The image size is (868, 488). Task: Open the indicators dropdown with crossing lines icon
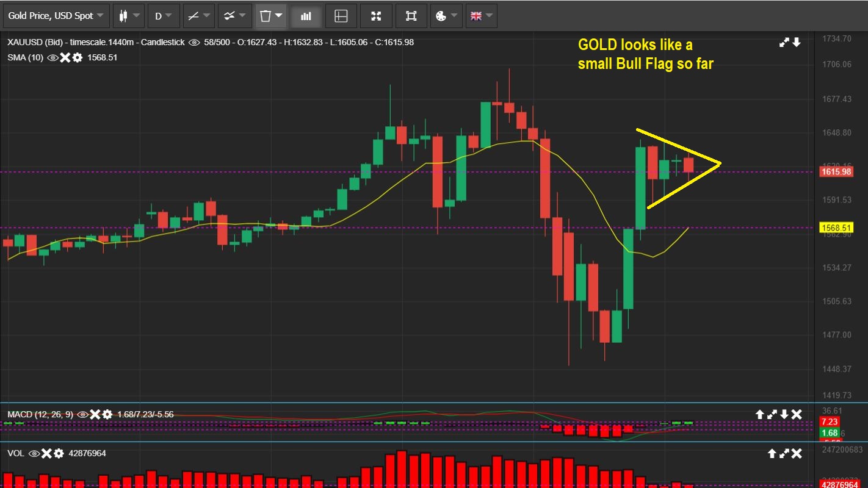(235, 16)
